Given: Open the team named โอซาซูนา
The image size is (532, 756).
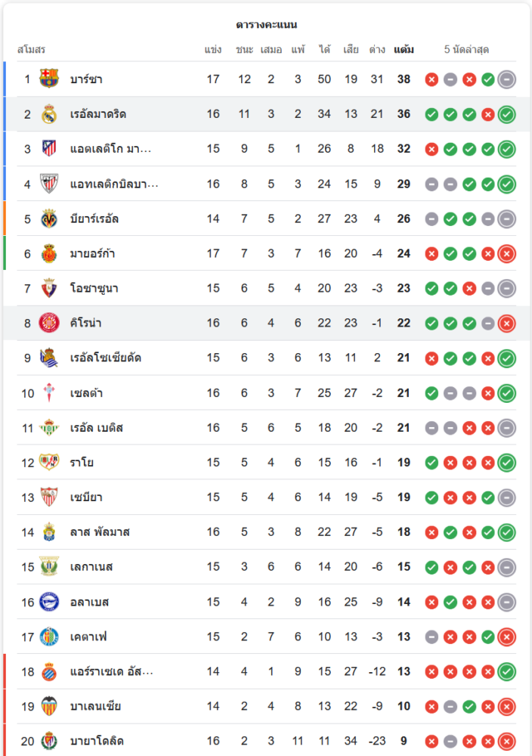Looking at the screenshot, I should 94,288.
